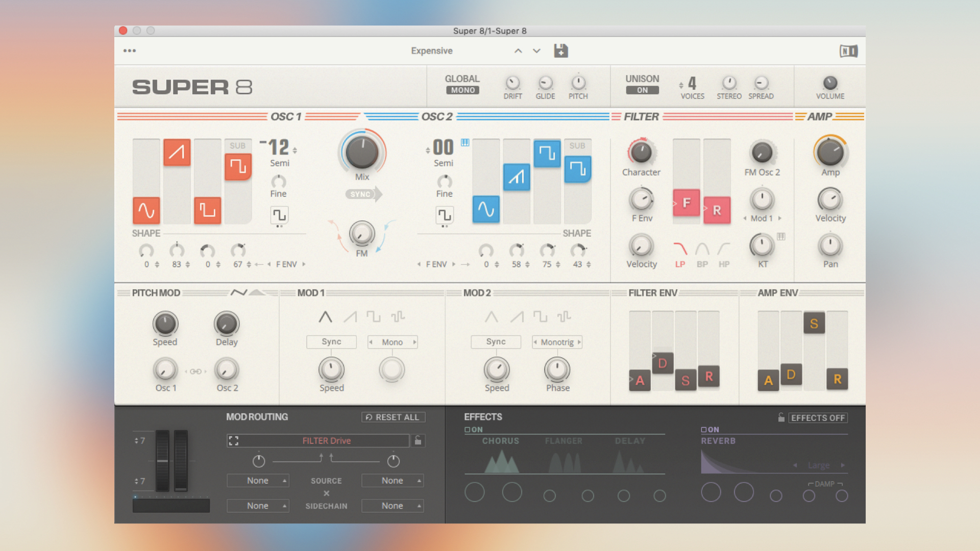Click the OSC 2 sine waveform tile
This screenshot has height=551, width=980.
click(x=486, y=209)
